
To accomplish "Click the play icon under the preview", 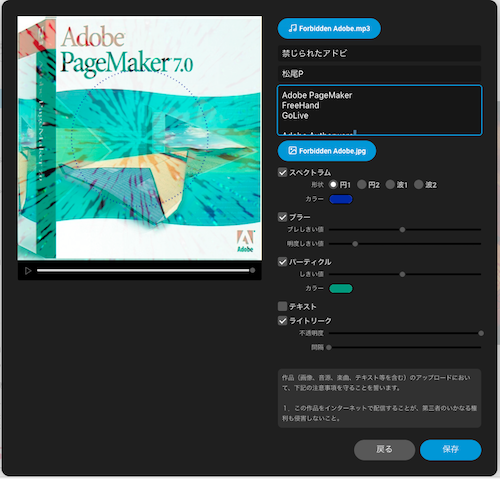I will coord(28,271).
